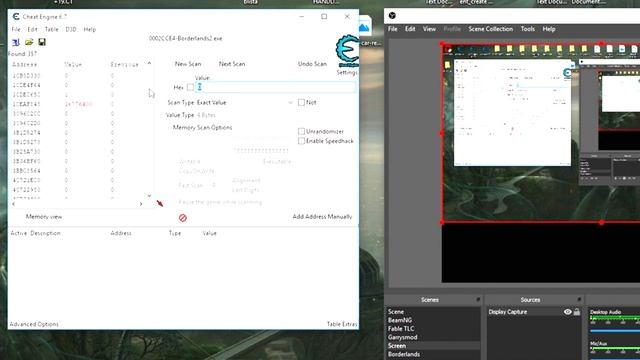Open Cheat Engine Settings under the logo
This screenshot has width=640, height=360.
coord(347,73)
